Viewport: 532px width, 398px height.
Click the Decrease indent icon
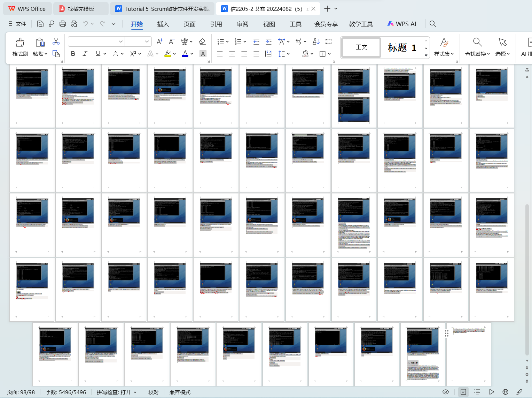click(x=256, y=42)
